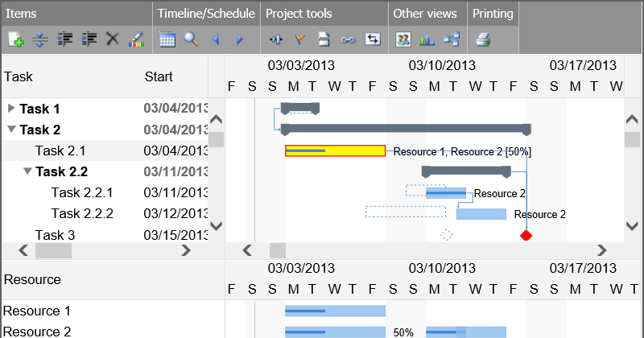Collapse the Task 2 group
Screen dimensions: 644x338
click(x=11, y=129)
